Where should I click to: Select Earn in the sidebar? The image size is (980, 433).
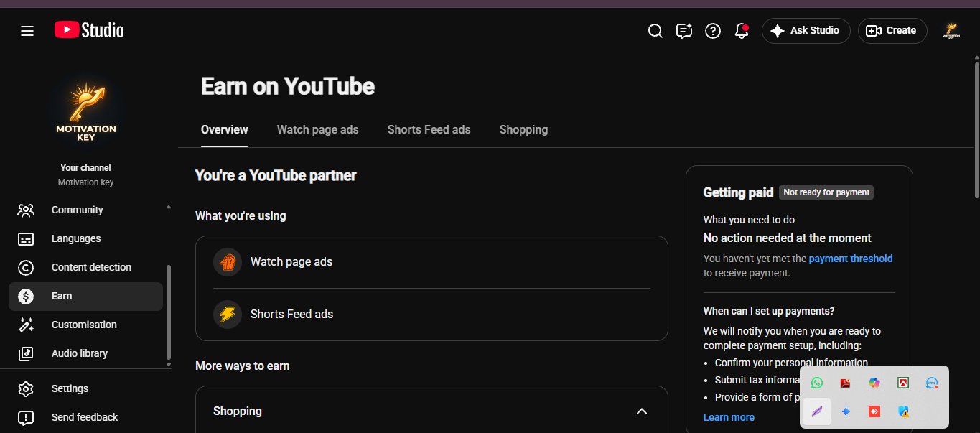coord(85,296)
